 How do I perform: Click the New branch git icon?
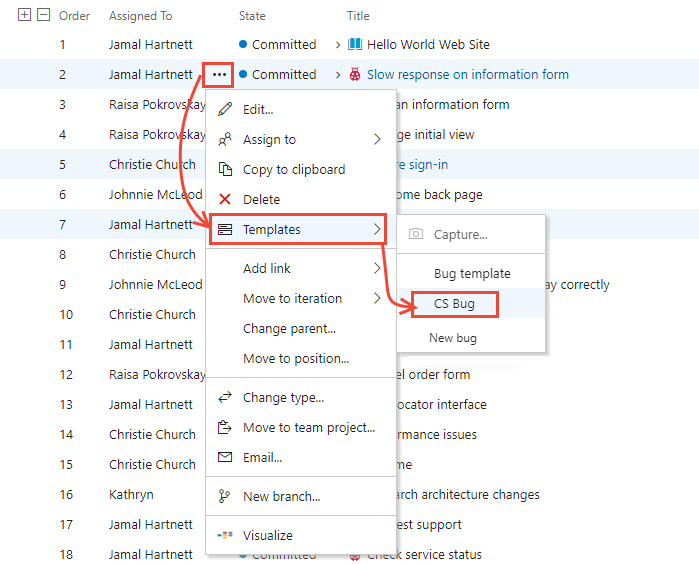click(x=224, y=496)
